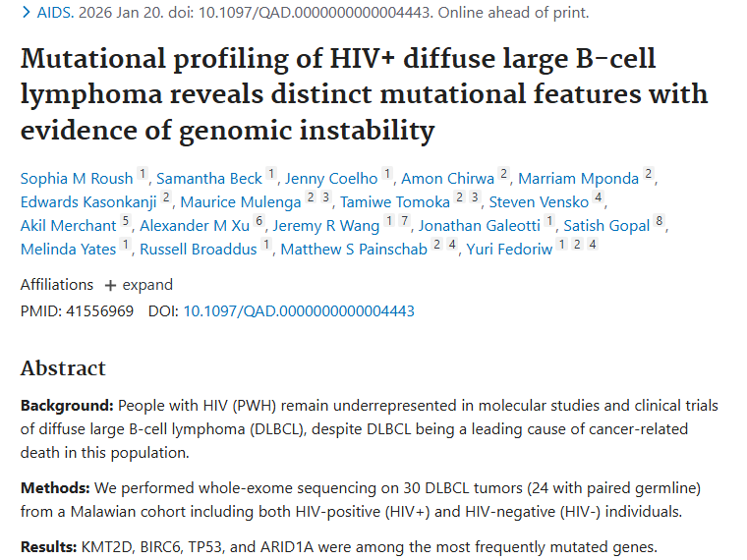Click author Samantha Beck's name
747x560 pixels.
pyautogui.click(x=208, y=179)
